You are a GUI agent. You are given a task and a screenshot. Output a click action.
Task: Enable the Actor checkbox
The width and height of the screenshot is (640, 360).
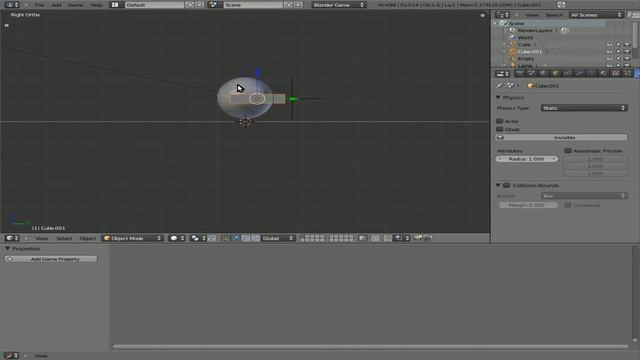tap(500, 121)
